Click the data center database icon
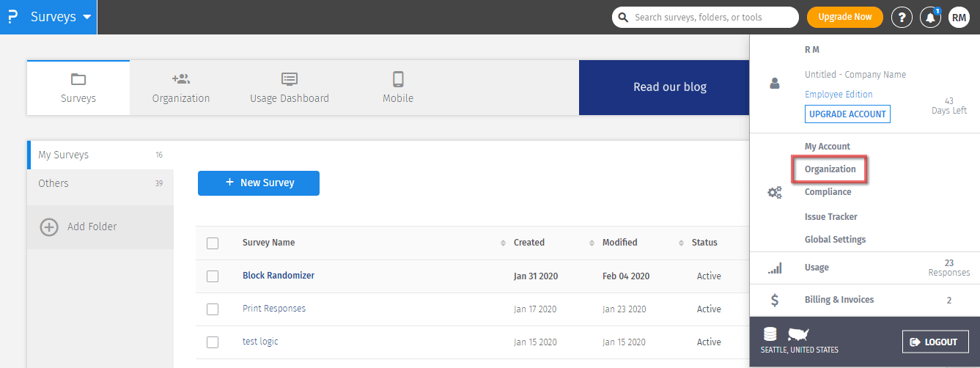Viewport: 980px width, 368px height. [x=770, y=334]
